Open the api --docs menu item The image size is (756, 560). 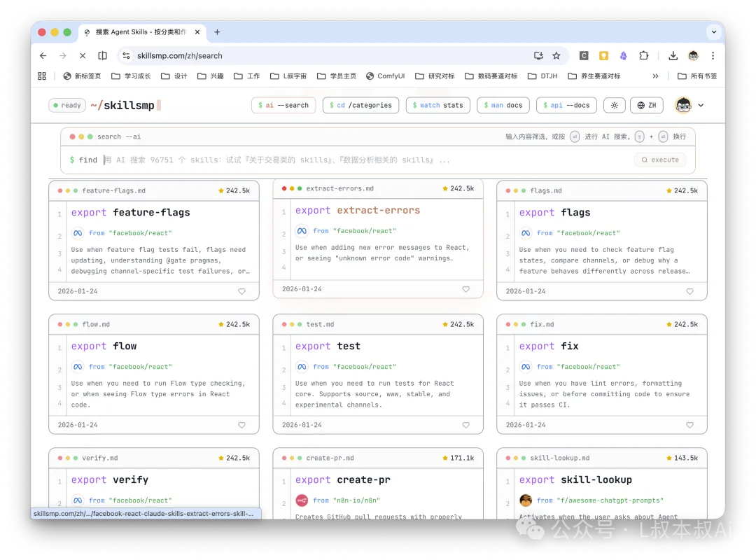[x=566, y=105]
